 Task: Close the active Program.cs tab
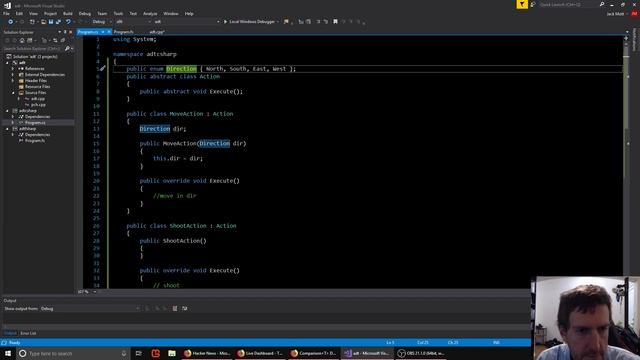(109, 32)
